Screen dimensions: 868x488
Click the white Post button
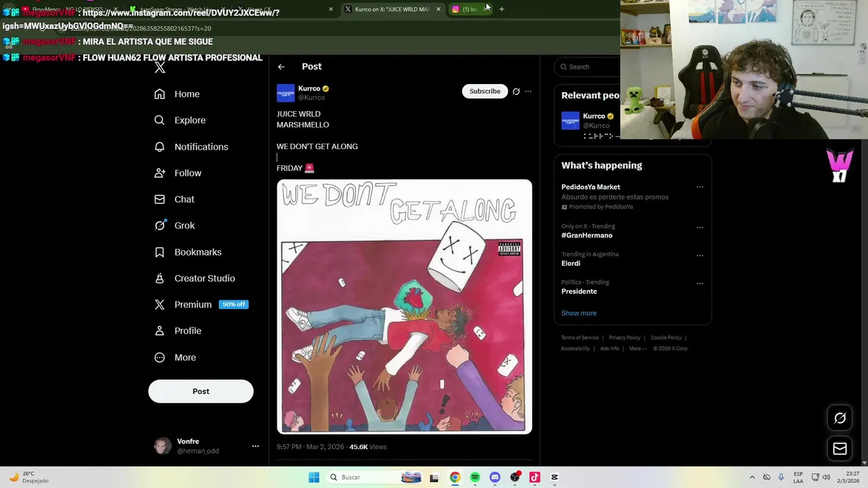pos(201,391)
